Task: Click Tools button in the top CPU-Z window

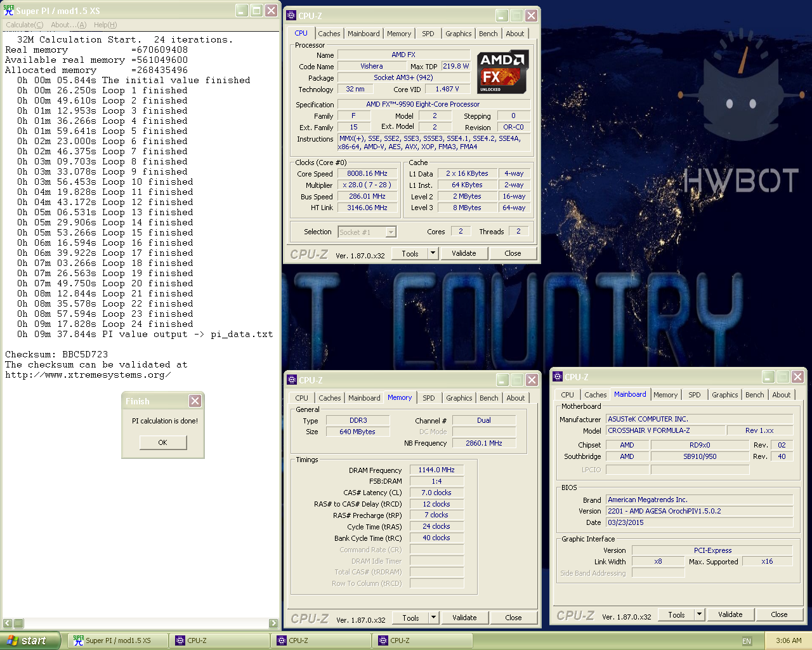Action: 410,253
